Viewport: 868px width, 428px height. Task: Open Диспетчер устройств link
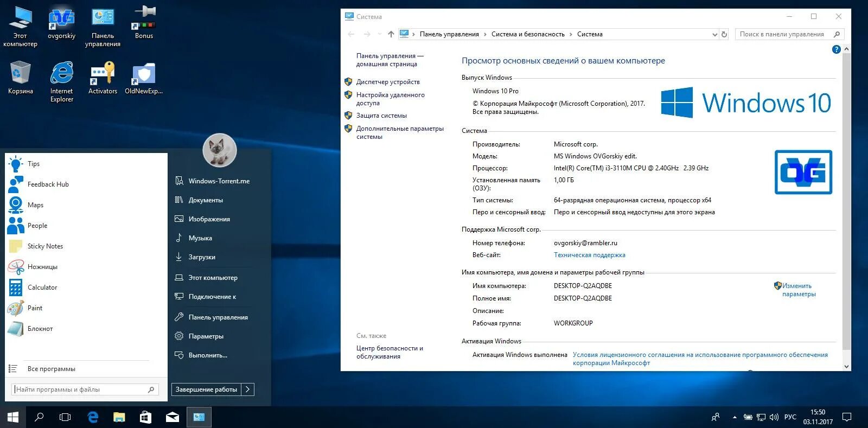[x=388, y=82]
